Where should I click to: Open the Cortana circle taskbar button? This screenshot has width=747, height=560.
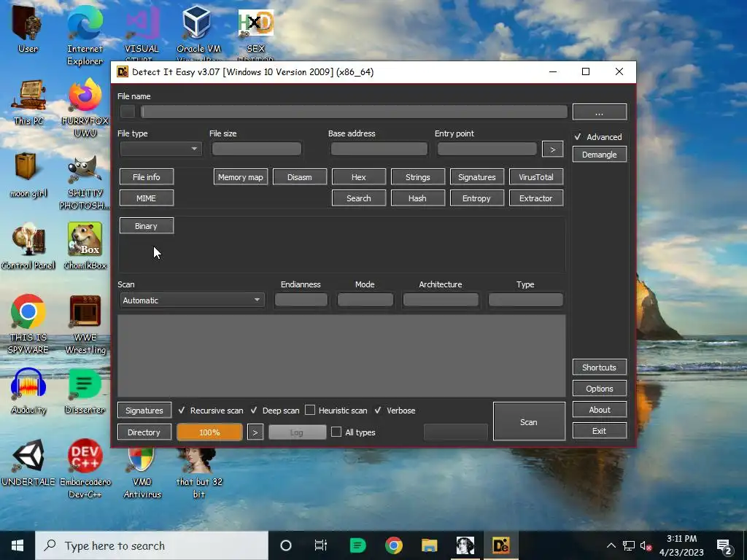[286, 545]
